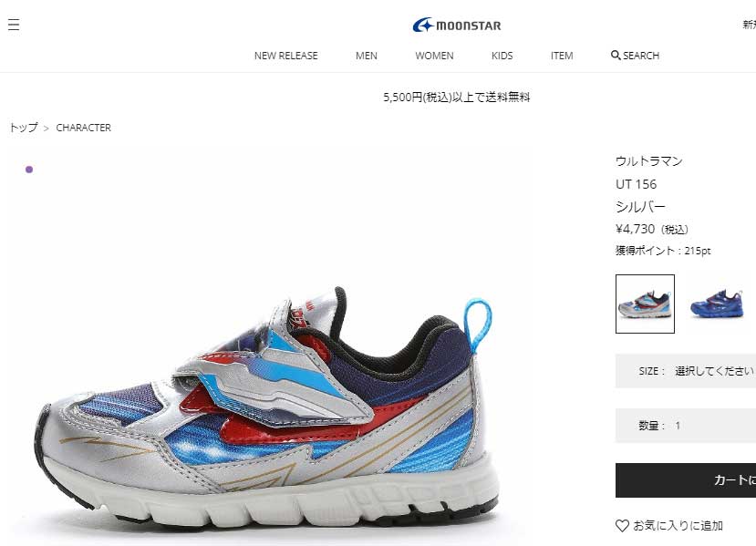Click the black add-to-cart button
The width and height of the screenshot is (756, 546).
686,480
